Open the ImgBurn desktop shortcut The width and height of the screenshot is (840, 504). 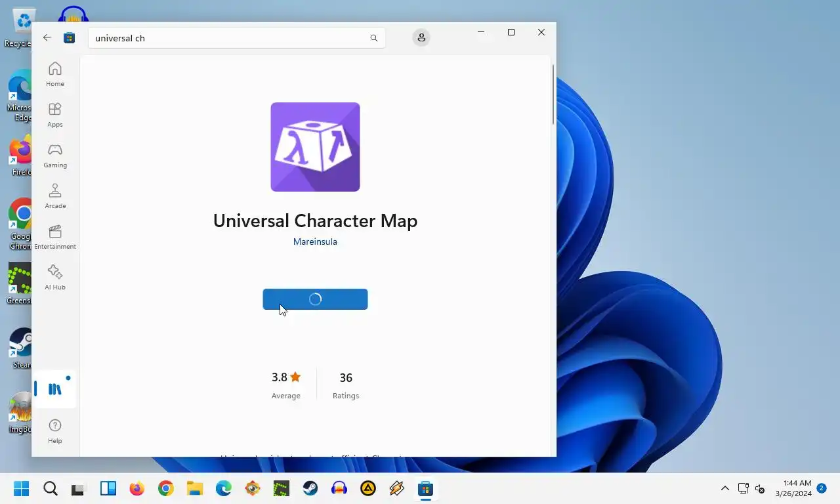pos(21,412)
